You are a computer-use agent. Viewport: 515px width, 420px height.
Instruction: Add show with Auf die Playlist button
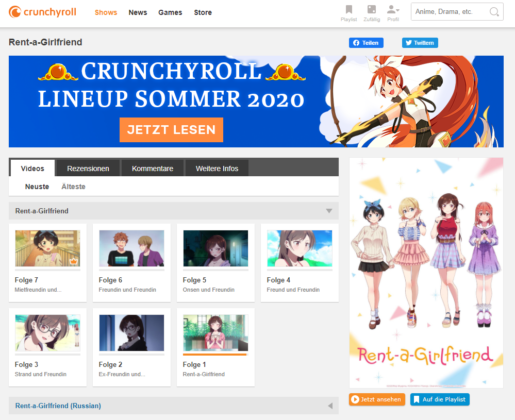[x=440, y=399]
